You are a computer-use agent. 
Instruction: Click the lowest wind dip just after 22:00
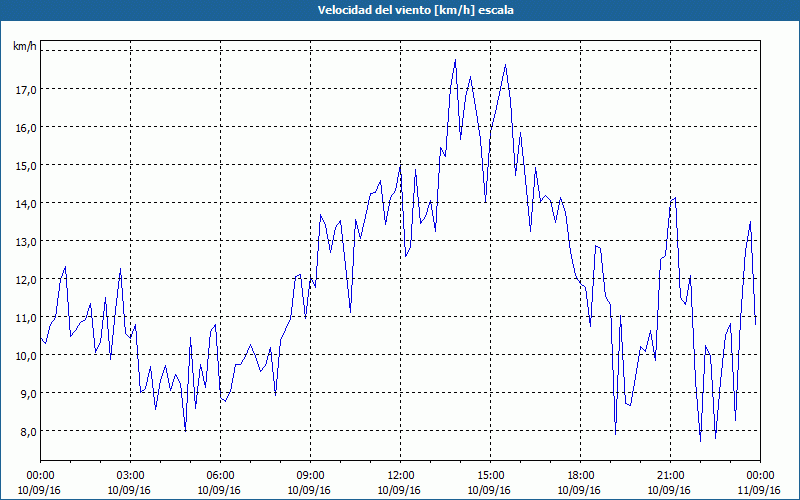tap(700, 441)
